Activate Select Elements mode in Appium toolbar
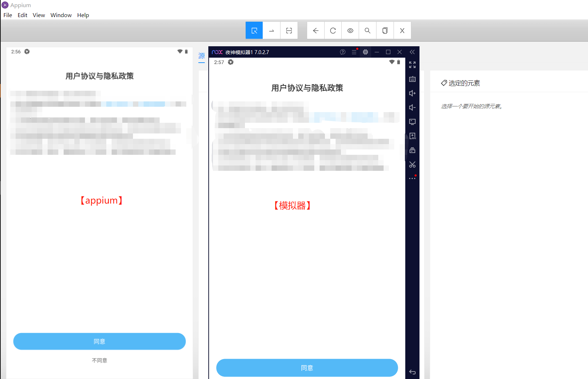The height and width of the screenshot is (379, 588). point(254,31)
